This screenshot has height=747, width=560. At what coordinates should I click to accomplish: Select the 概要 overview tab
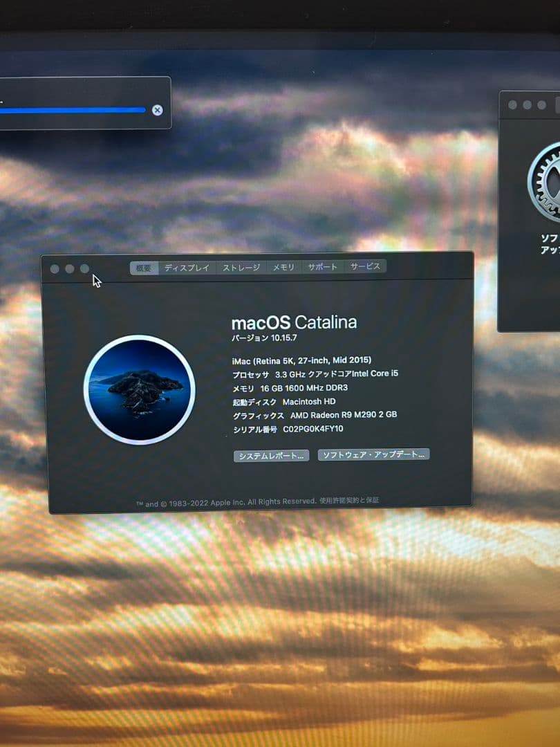click(143, 268)
